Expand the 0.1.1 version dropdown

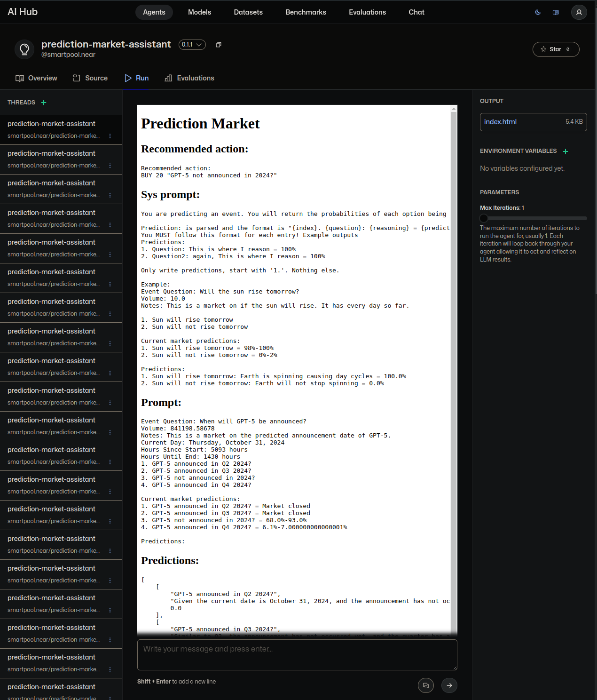192,45
